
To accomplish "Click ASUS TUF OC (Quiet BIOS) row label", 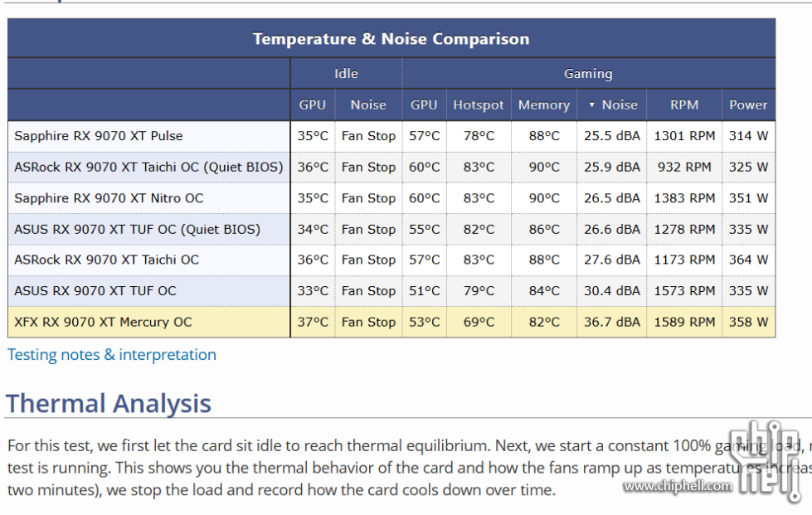I will pos(137,229).
